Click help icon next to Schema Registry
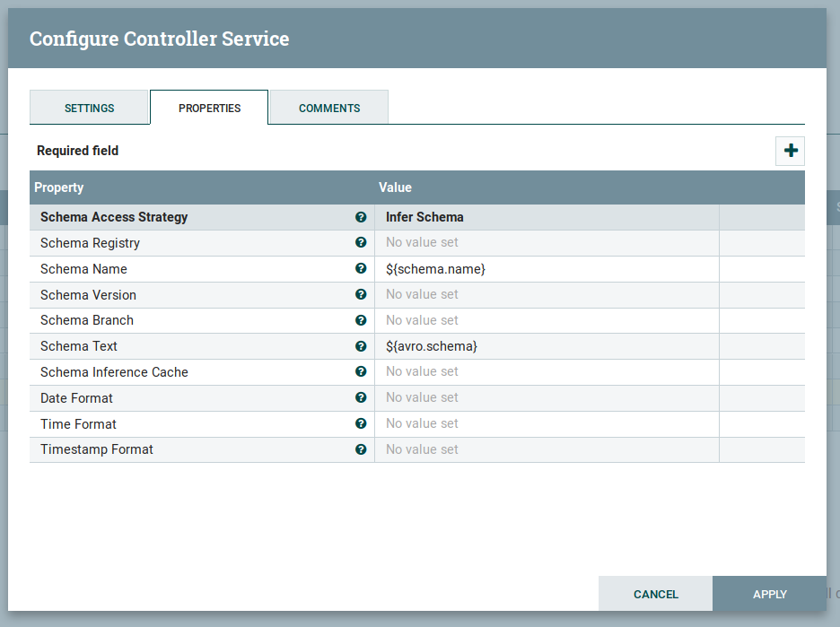This screenshot has height=627, width=840. 361,243
